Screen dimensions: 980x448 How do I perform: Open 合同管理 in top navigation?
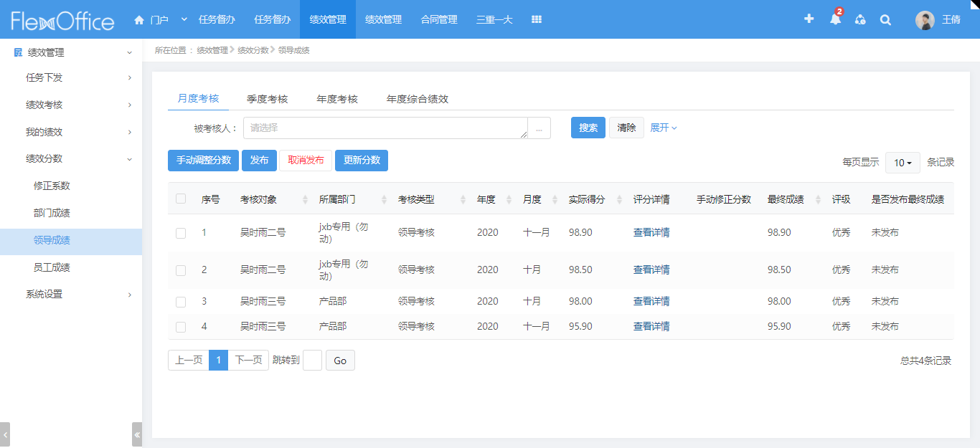click(438, 19)
